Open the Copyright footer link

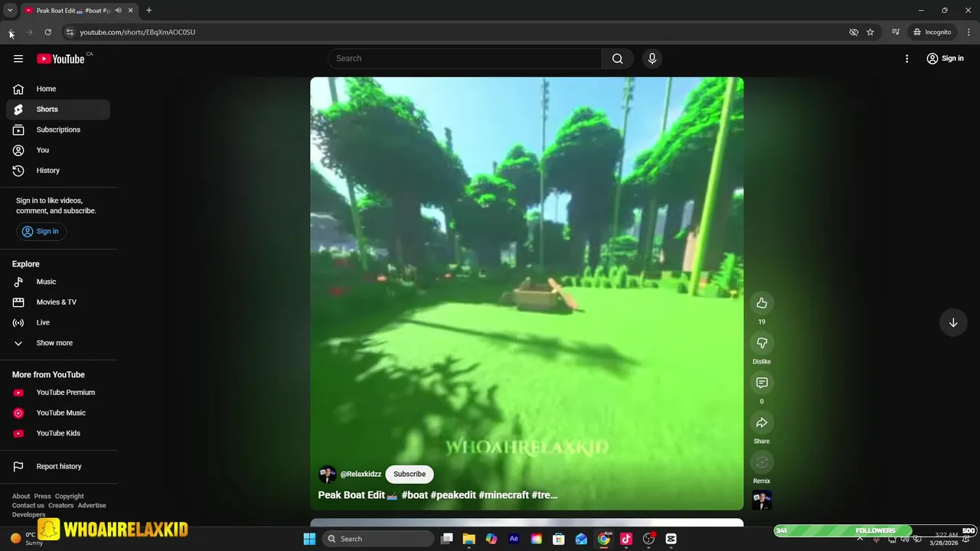(69, 497)
